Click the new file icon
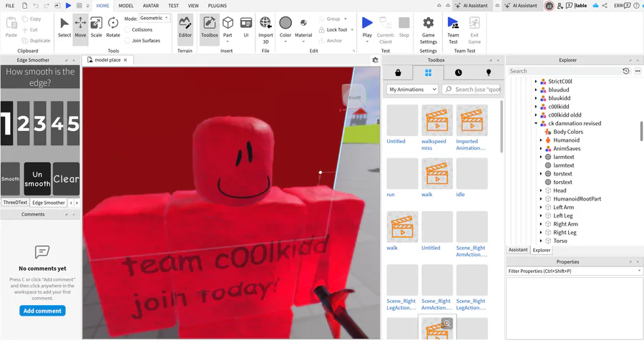The width and height of the screenshot is (644, 353). click(24, 6)
